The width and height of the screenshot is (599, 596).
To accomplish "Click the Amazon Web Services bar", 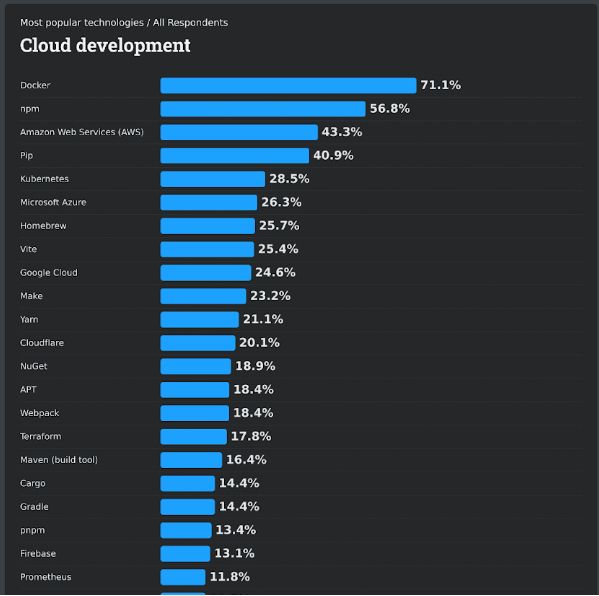I will pos(239,132).
